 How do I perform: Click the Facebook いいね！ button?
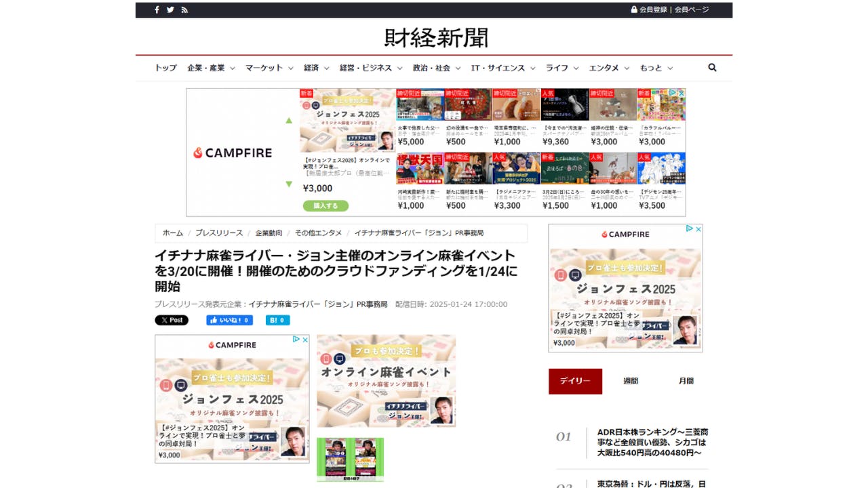[x=229, y=320]
